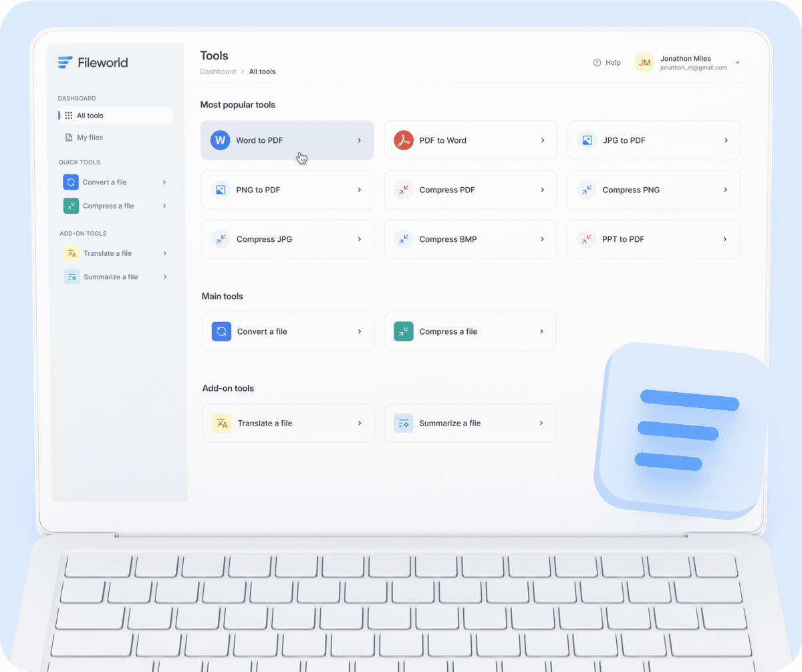Click the JM user avatar

point(644,63)
